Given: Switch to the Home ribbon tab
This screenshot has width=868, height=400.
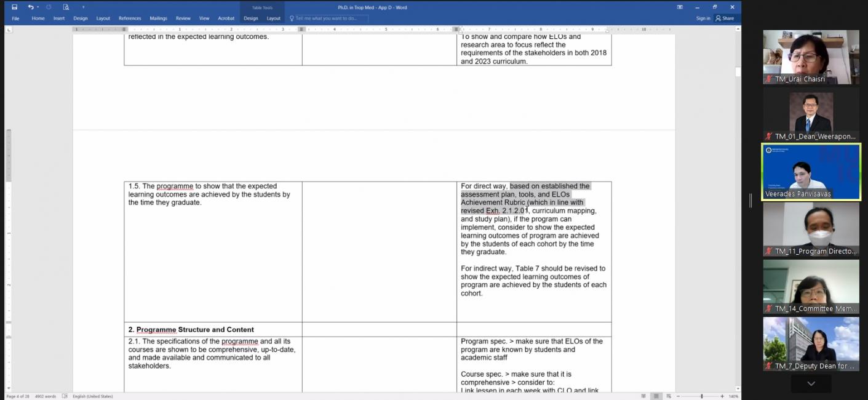Looking at the screenshot, I should pos(38,18).
